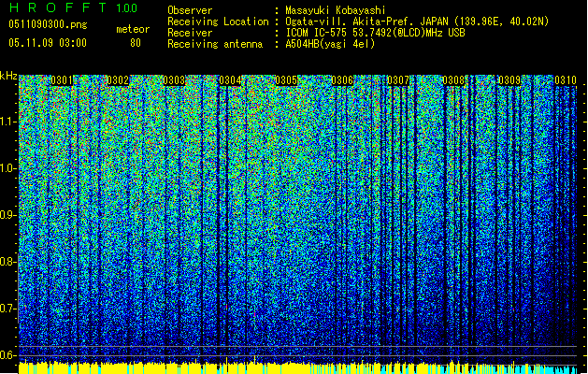Click the 0.8 kHz axis tick label
588x374 pixels.
click(x=7, y=262)
